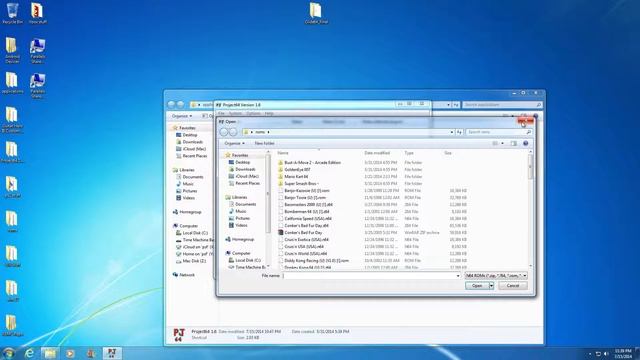Open Windows Media Player from the taskbar
The image size is (640, 360).
point(70,353)
